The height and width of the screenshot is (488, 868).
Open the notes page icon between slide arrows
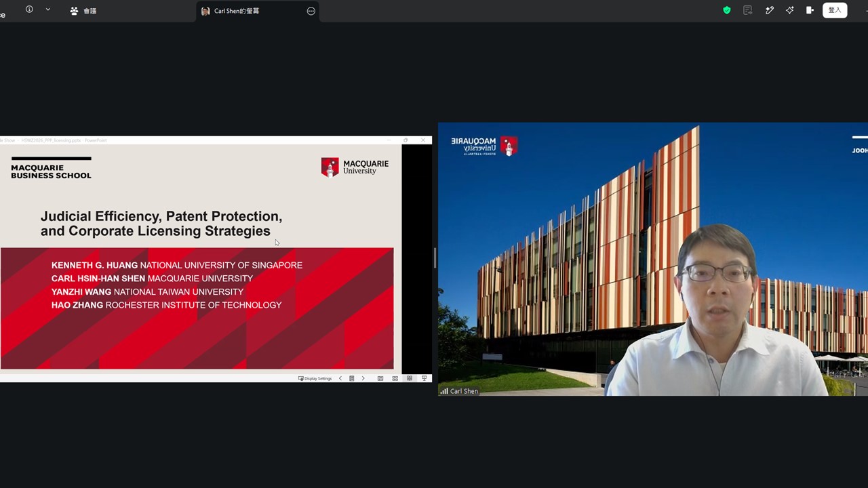[x=351, y=378]
